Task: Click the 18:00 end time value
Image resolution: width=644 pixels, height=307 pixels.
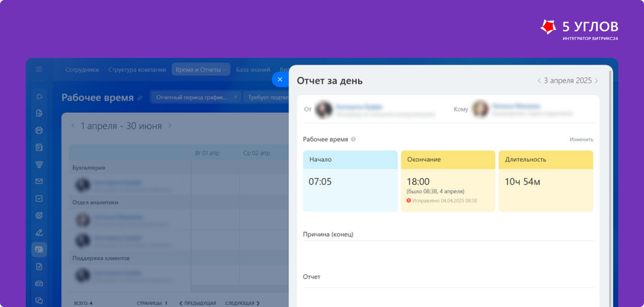Action: coord(418,182)
